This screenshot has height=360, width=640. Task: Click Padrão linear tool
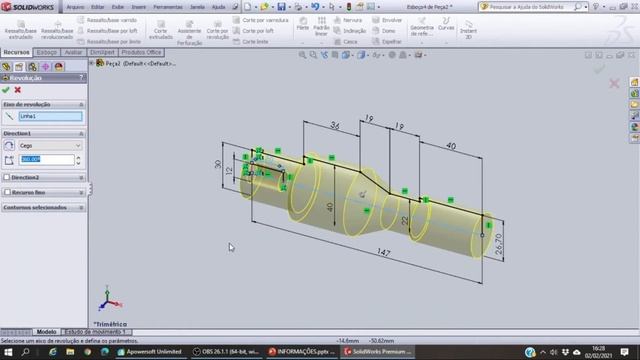coord(321,26)
